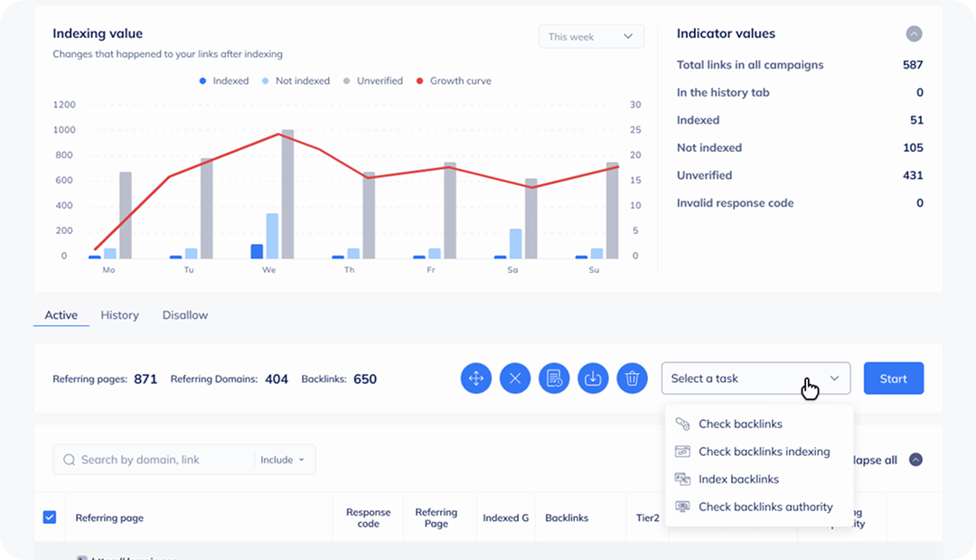Open the Include filter dropdown

coord(283,460)
